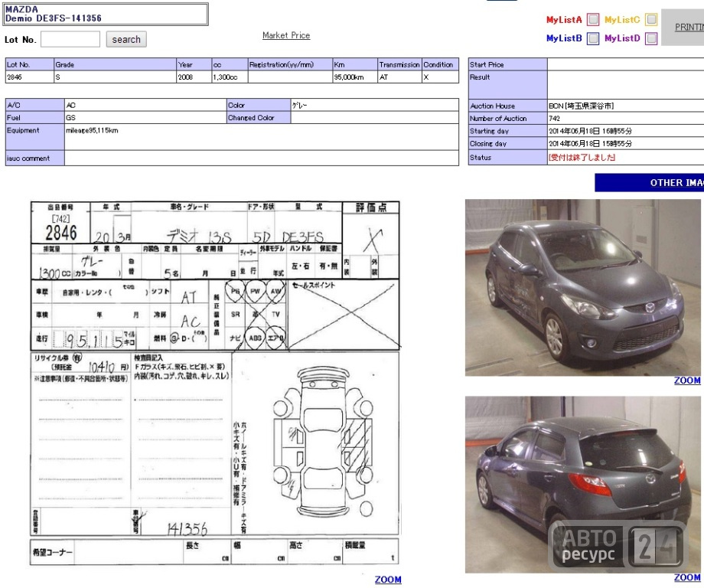The height and width of the screenshot is (588, 704).
Task: Click the 'MyListA' label text
Action: (564, 20)
